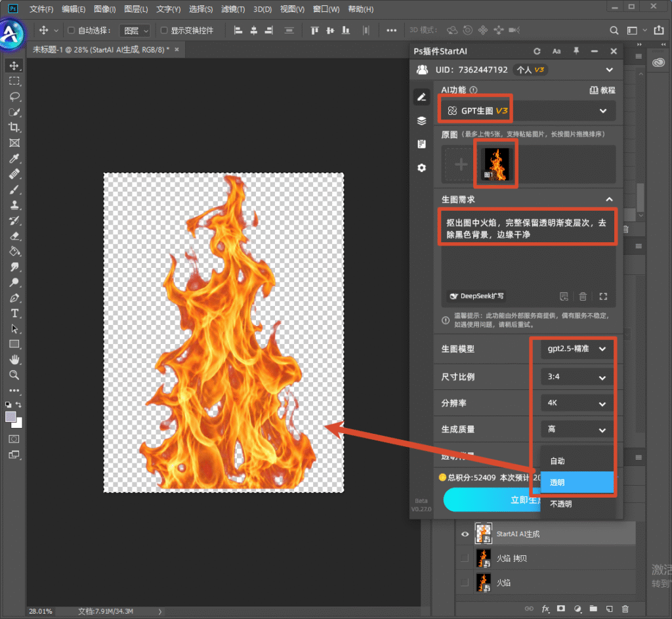Collapse the 生图需求 section
Viewport: 672px width, 619px height.
pyautogui.click(x=609, y=200)
